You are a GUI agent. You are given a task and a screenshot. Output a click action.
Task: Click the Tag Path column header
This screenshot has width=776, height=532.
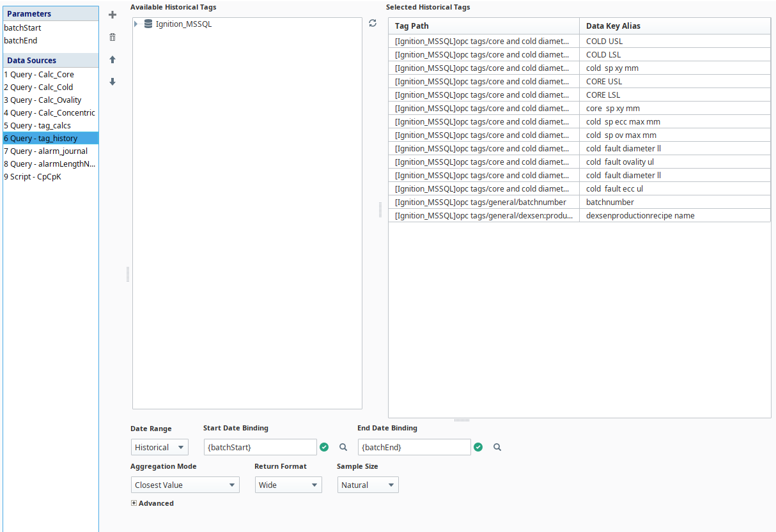pyautogui.click(x=484, y=26)
